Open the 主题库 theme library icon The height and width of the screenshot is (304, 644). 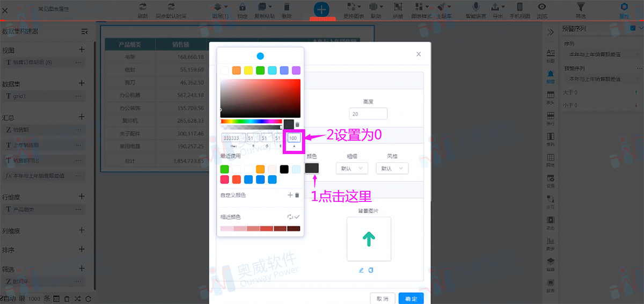441,7
